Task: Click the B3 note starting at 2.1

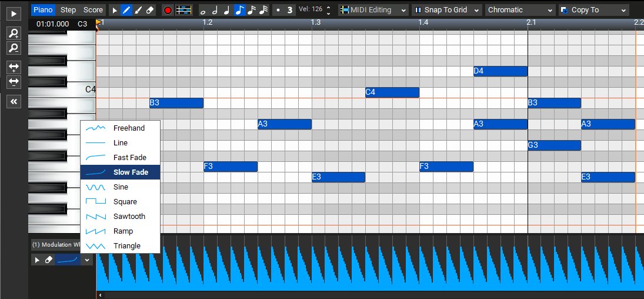Action: pos(554,103)
